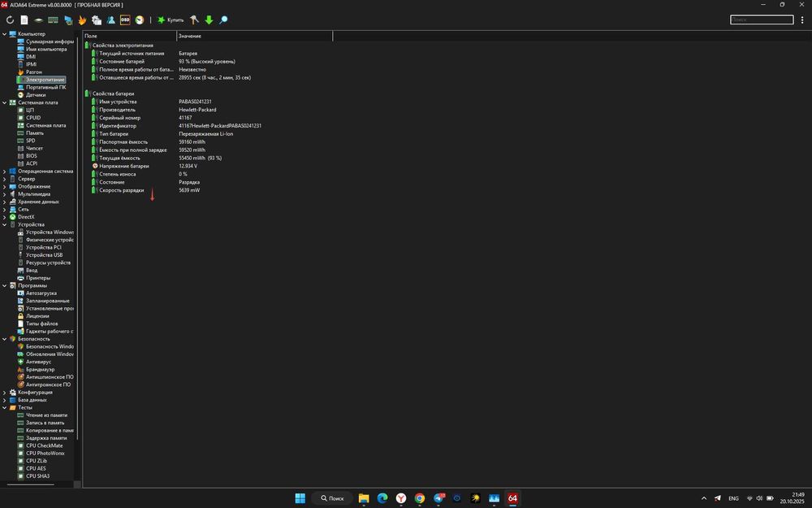Open Google Chrome from the taskbar
The height and width of the screenshot is (508, 812).
click(420, 498)
